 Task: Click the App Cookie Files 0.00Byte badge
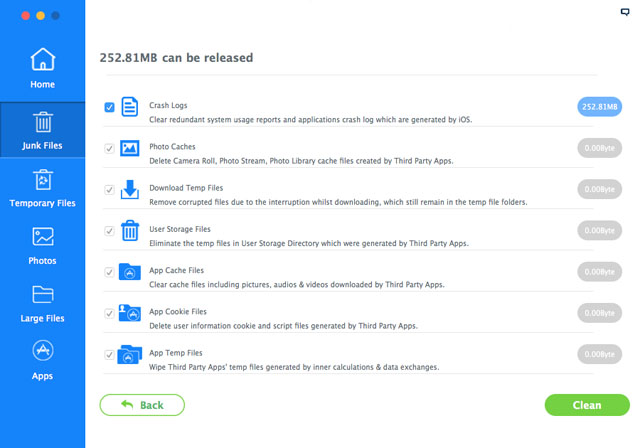point(600,313)
